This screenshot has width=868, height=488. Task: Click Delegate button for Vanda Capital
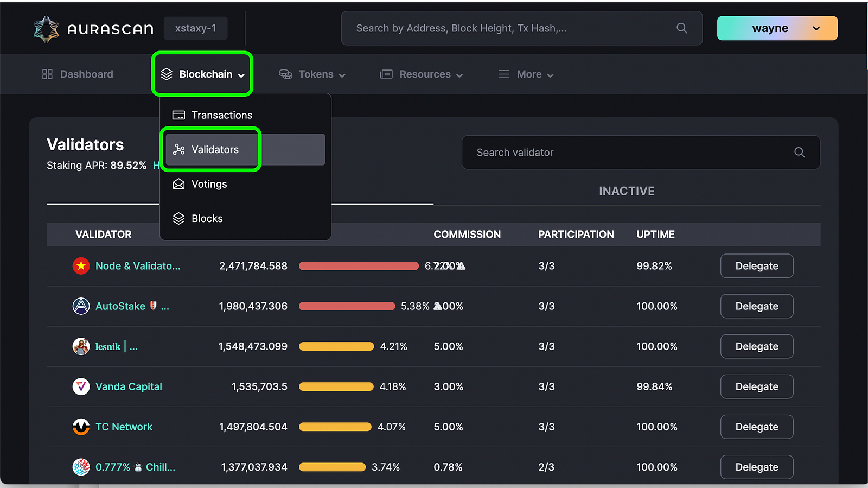click(x=756, y=386)
